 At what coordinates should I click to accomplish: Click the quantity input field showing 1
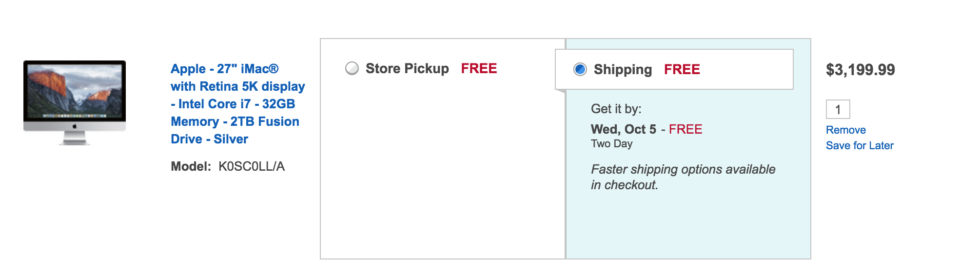coord(838,109)
